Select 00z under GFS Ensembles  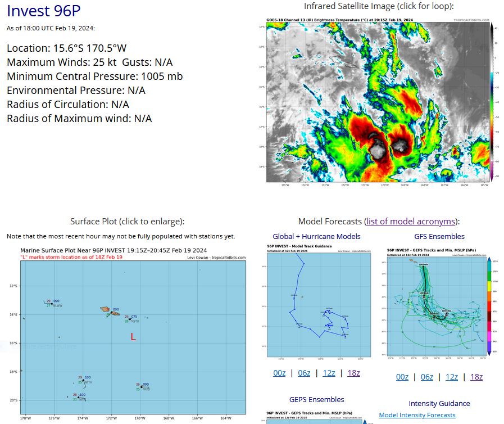click(x=402, y=377)
